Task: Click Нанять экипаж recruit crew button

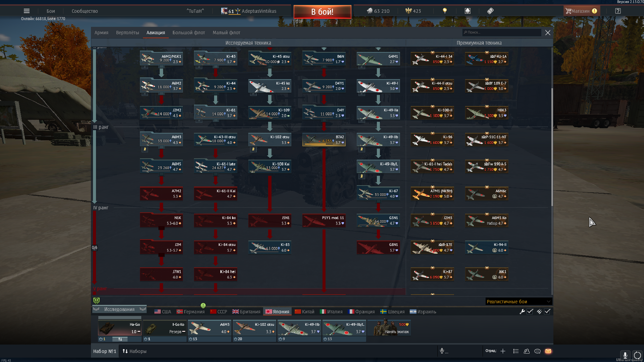Action: click(x=389, y=328)
